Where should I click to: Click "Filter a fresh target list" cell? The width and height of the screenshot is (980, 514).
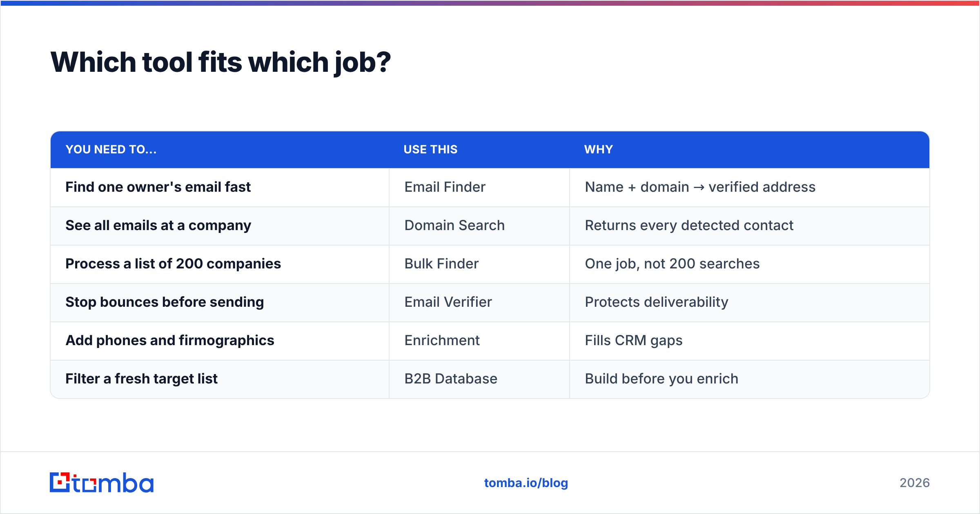click(x=220, y=379)
